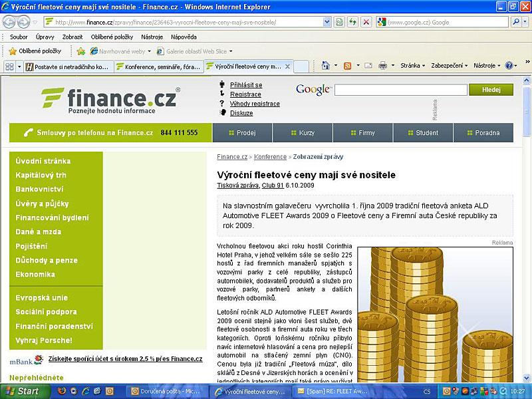Click the RSS feeds icon
Viewport: 532px width, 399px height.
click(347, 66)
